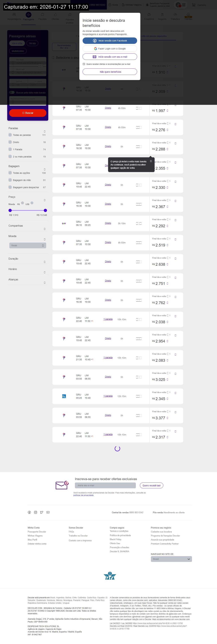
Task: Choose Fazer Login com o Google
Action: [110, 49]
